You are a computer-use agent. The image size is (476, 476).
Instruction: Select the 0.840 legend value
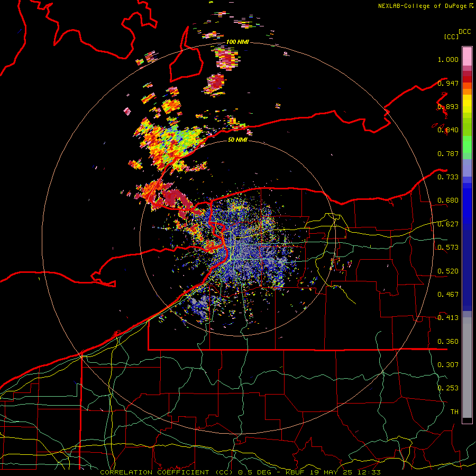[448, 130]
